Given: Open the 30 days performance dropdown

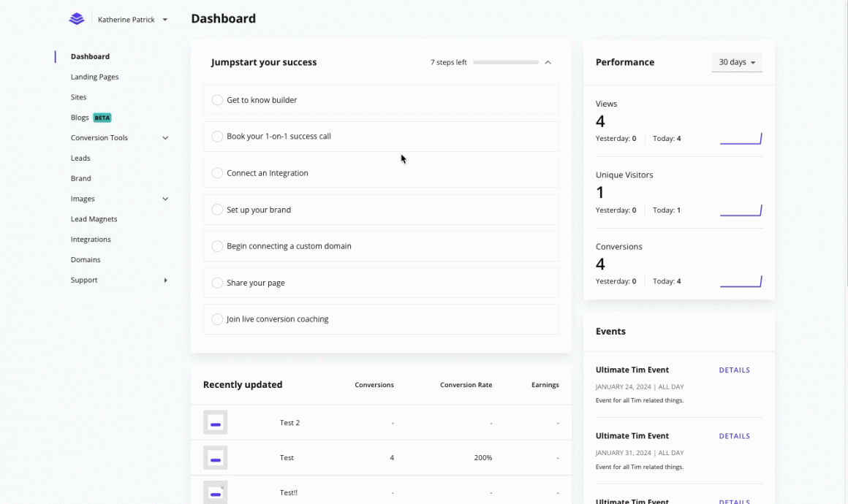Looking at the screenshot, I should 737,63.
